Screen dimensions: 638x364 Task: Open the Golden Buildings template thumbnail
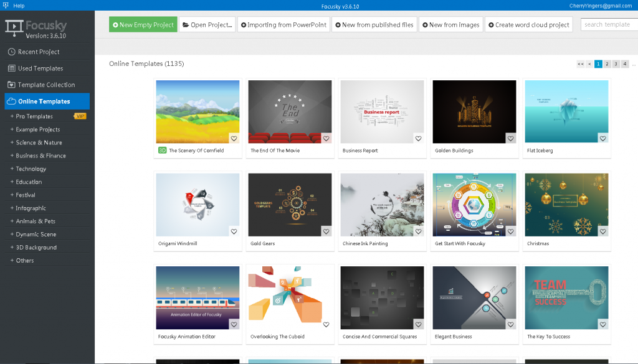(474, 112)
